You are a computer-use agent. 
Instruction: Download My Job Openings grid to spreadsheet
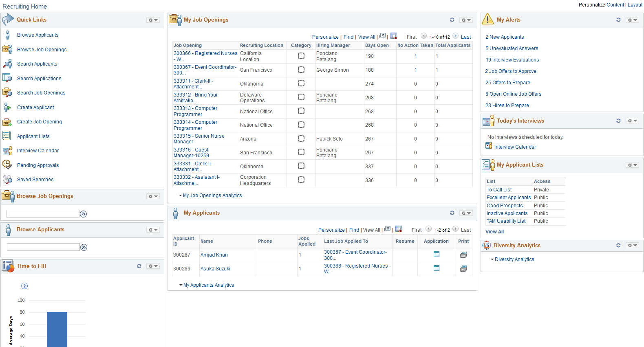[394, 36]
